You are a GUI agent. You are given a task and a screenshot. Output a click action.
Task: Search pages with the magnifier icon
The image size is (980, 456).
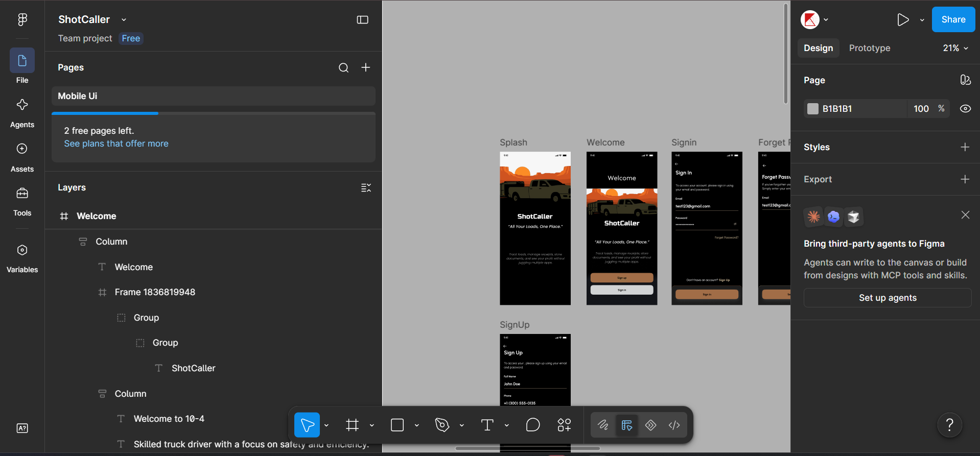tap(344, 67)
